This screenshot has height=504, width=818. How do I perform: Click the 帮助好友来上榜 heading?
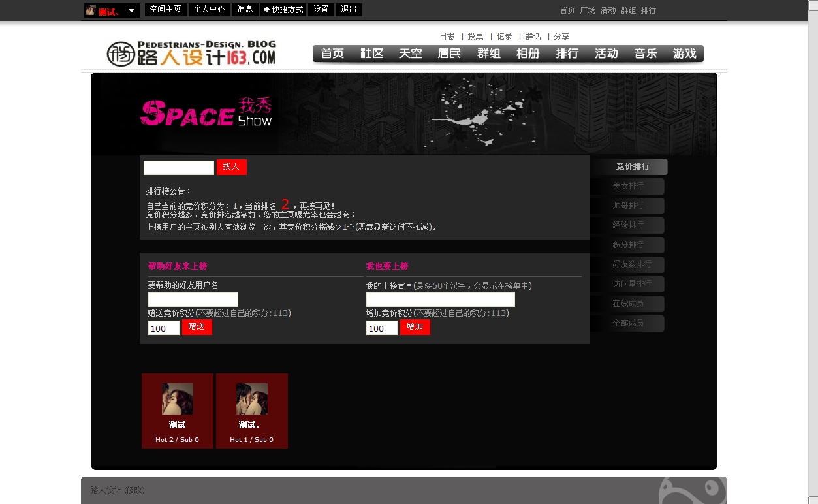(178, 266)
